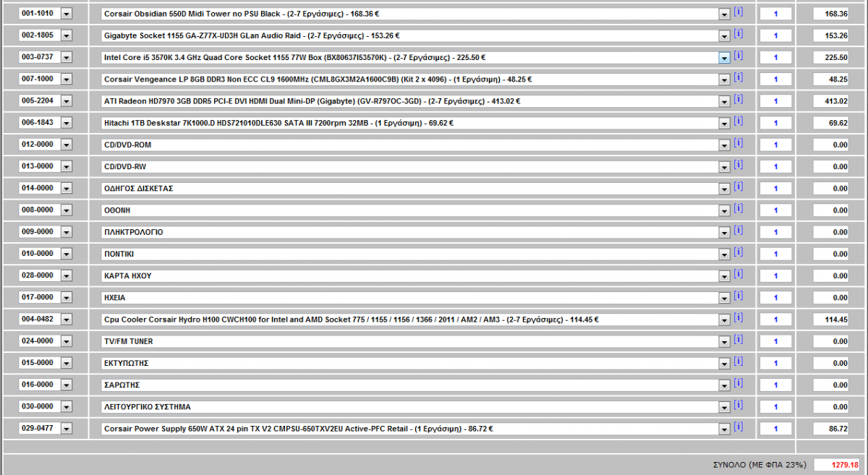868x475 pixels.
Task: Open info [i] for ΕΚΤΥΠΩΤΗΣ row
Action: (x=738, y=361)
